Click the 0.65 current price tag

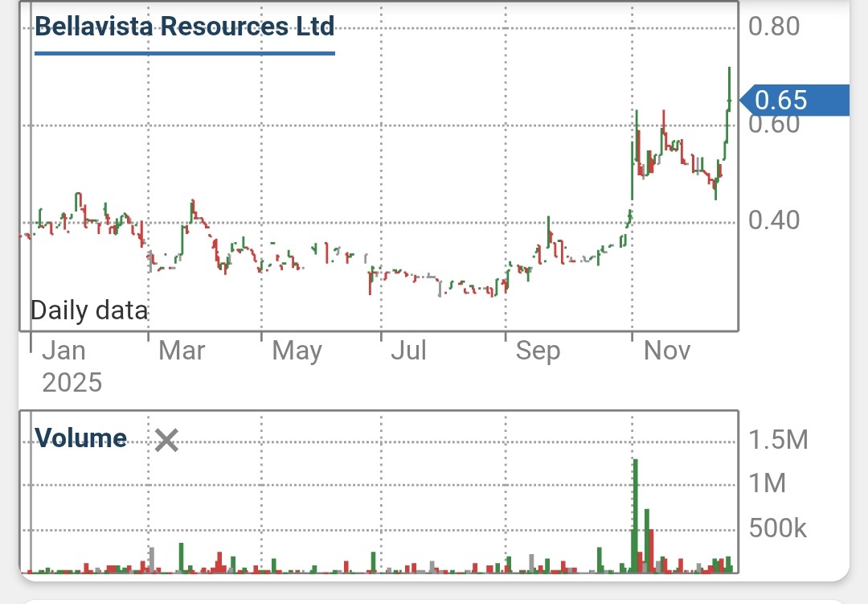(x=794, y=101)
